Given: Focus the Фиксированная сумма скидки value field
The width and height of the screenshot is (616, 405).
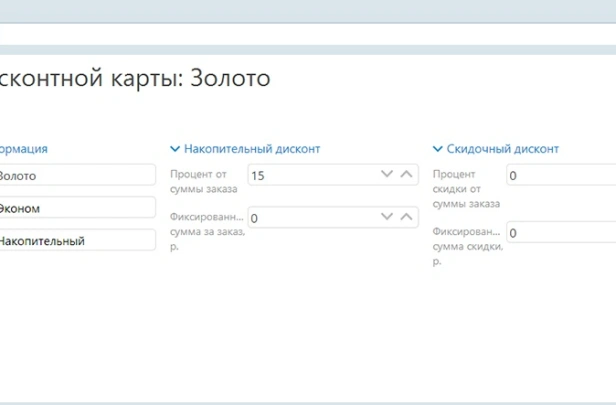Looking at the screenshot, I should point(560,233).
